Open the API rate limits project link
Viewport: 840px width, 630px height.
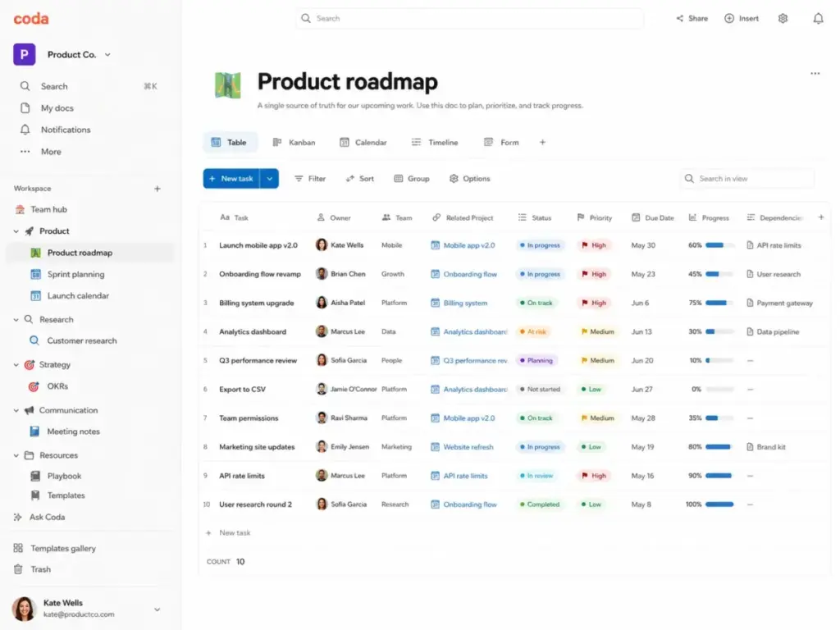click(465, 476)
